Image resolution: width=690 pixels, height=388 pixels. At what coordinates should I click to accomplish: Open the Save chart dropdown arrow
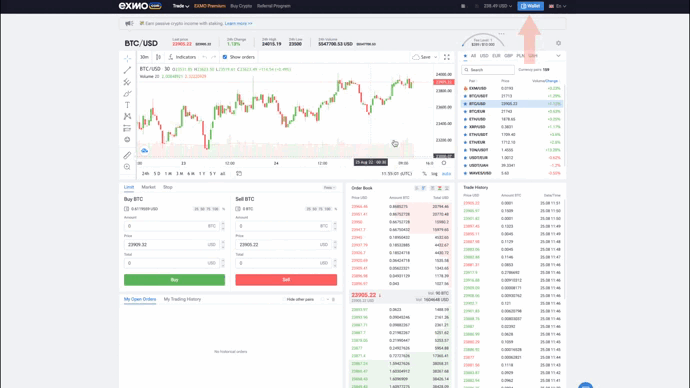pyautogui.click(x=436, y=57)
